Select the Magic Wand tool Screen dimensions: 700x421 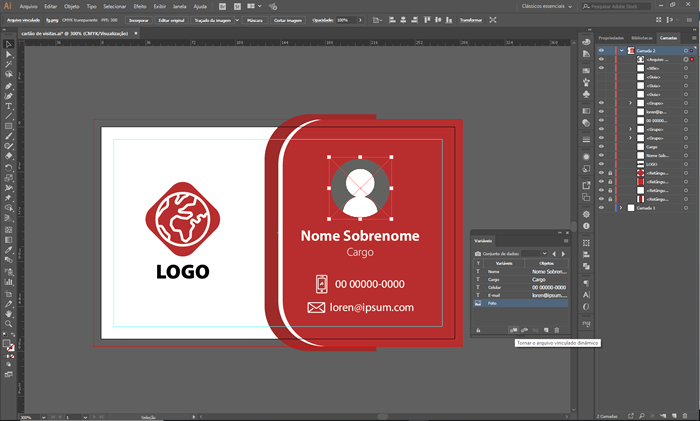(x=8, y=64)
